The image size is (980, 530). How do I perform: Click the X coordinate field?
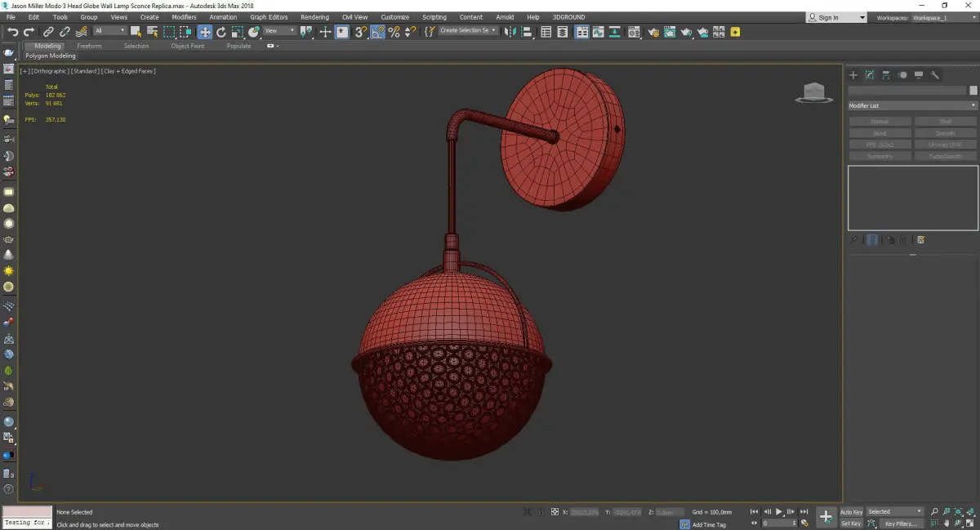click(x=584, y=512)
